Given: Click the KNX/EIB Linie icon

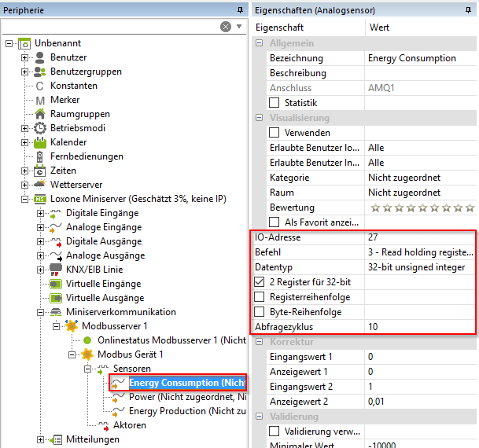Looking at the screenshot, I should pos(56,270).
